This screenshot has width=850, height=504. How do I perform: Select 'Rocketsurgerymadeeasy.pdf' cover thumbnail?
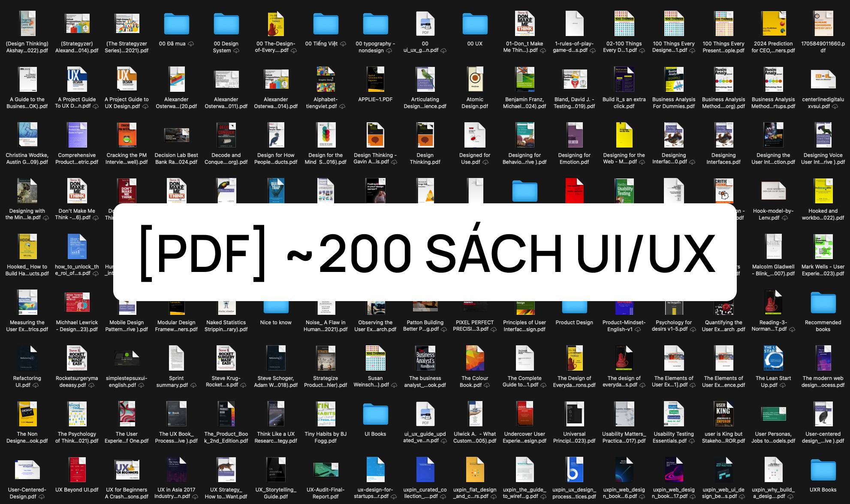pyautogui.click(x=77, y=358)
